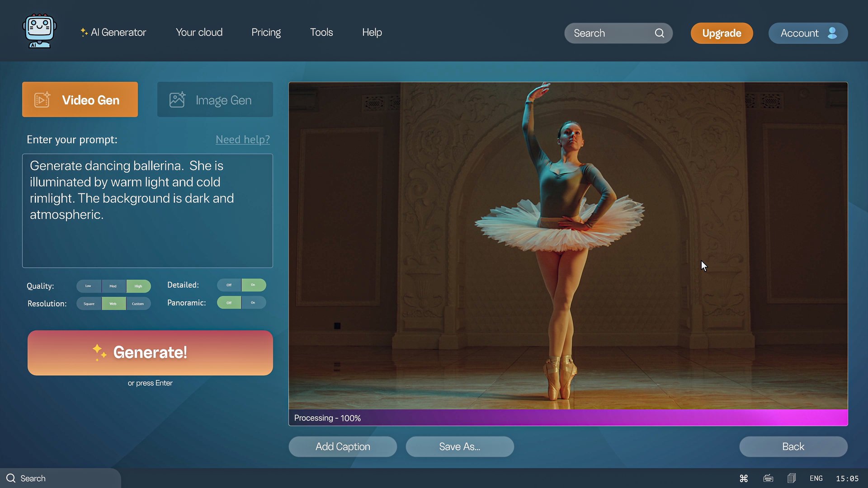This screenshot has width=868, height=488.
Task: Click the robot logo in the top bar
Action: point(39,31)
